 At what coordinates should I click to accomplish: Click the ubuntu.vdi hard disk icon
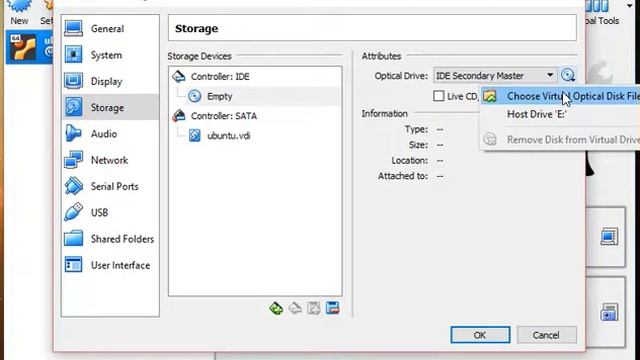[195, 136]
